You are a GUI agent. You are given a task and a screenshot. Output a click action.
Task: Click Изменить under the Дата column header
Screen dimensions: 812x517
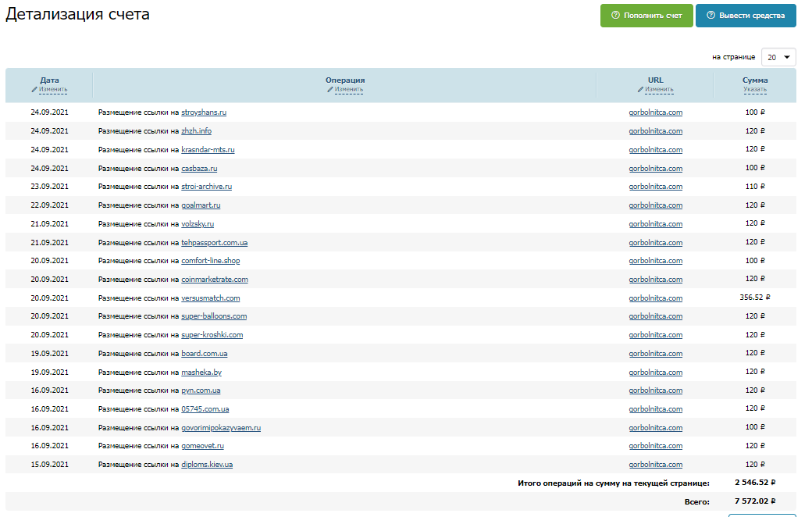[53, 89]
